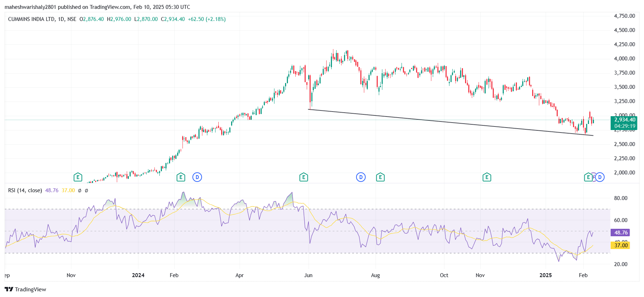Click the 2025 year label on time axis
644x297 pixels.
pos(546,275)
